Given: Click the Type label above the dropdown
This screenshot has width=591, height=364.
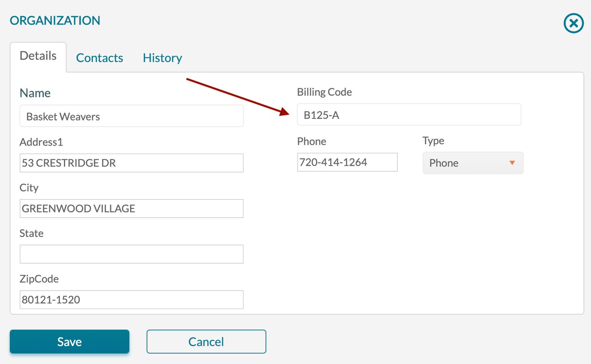Looking at the screenshot, I should [x=433, y=140].
